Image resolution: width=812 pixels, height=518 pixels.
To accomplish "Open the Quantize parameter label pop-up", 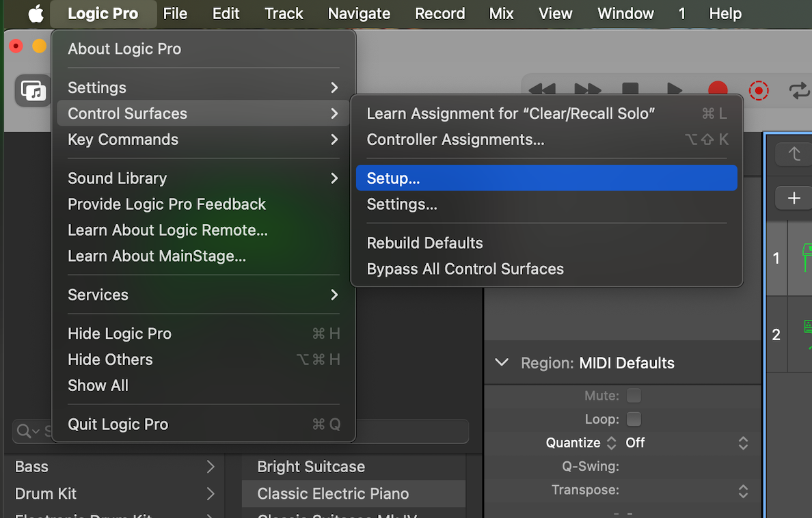I will click(x=581, y=443).
